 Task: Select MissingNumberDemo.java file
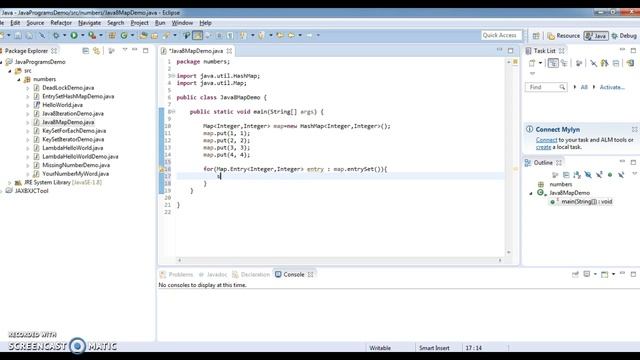(x=76, y=165)
